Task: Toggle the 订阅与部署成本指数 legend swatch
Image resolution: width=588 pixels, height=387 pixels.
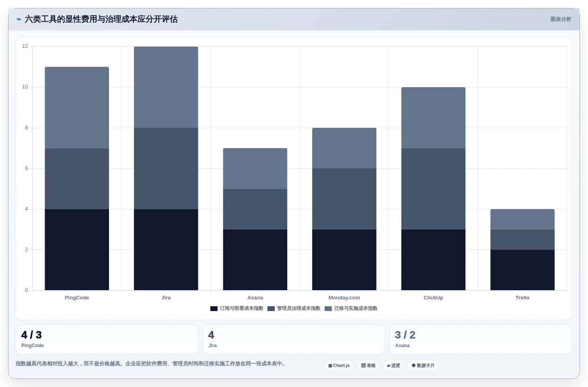Action: click(x=214, y=309)
